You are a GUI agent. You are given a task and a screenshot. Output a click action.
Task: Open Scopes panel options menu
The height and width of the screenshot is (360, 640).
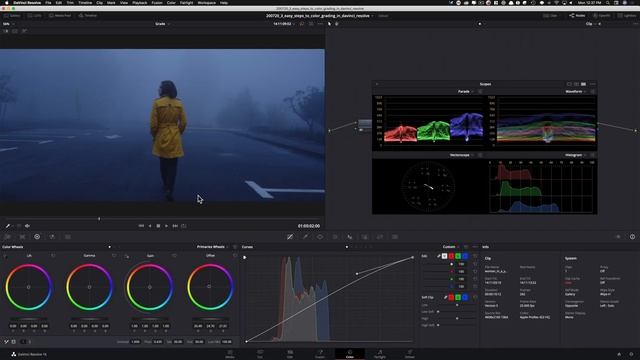[593, 84]
